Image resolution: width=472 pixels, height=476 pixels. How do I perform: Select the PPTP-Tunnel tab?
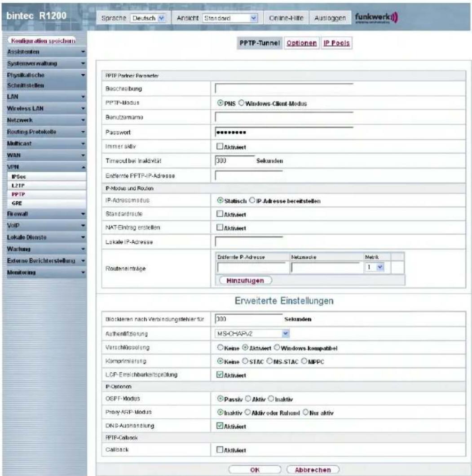[x=260, y=43]
